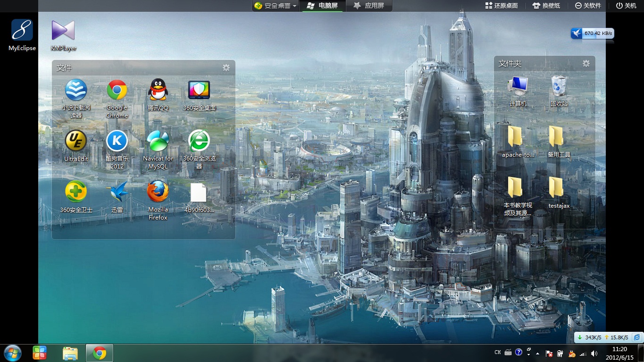Click the browser icon beside the network speed

(x=637, y=337)
